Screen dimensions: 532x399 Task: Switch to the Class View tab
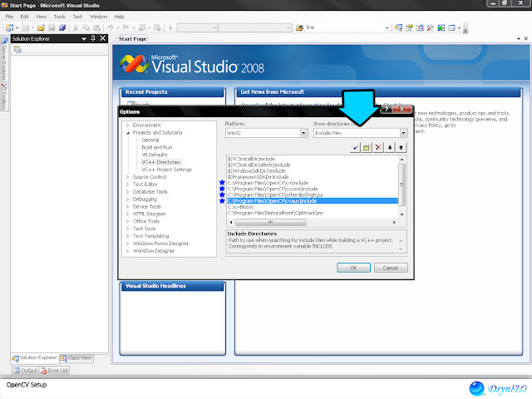click(x=76, y=358)
